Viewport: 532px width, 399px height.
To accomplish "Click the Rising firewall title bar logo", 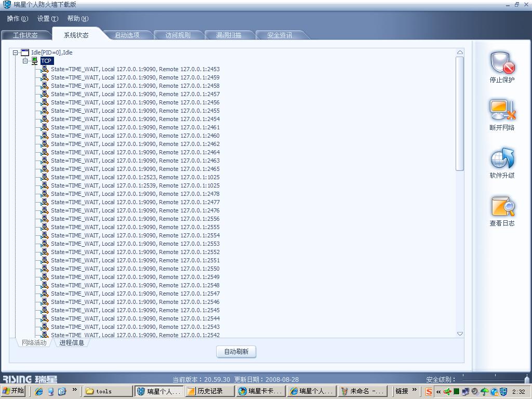I will pyautogui.click(x=7, y=4).
